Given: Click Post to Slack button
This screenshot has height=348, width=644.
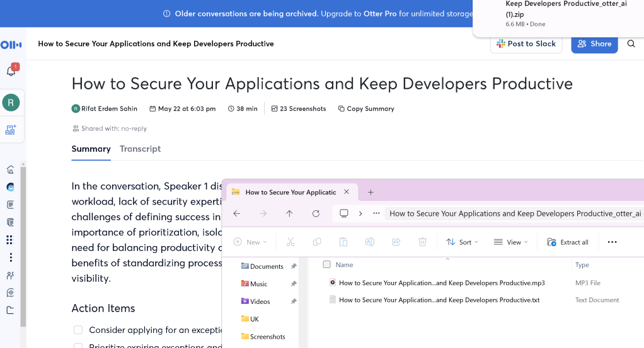Looking at the screenshot, I should pyautogui.click(x=526, y=44).
